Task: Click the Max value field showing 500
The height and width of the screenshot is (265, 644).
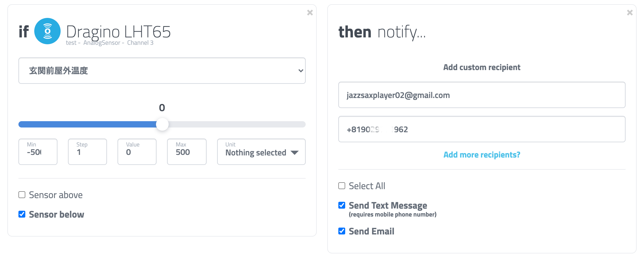Action: (187, 152)
